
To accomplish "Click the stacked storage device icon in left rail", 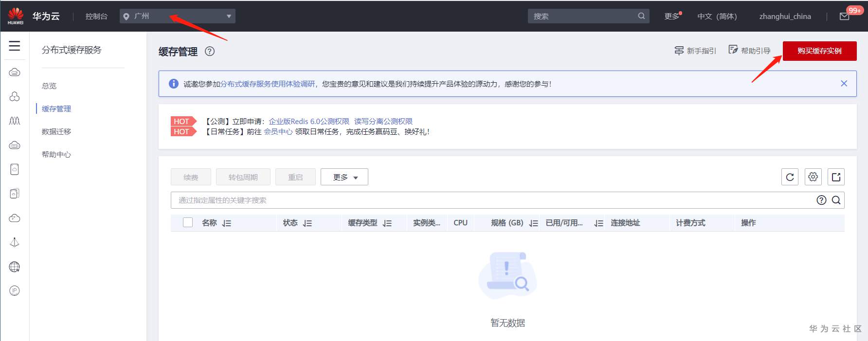I will pyautogui.click(x=15, y=194).
